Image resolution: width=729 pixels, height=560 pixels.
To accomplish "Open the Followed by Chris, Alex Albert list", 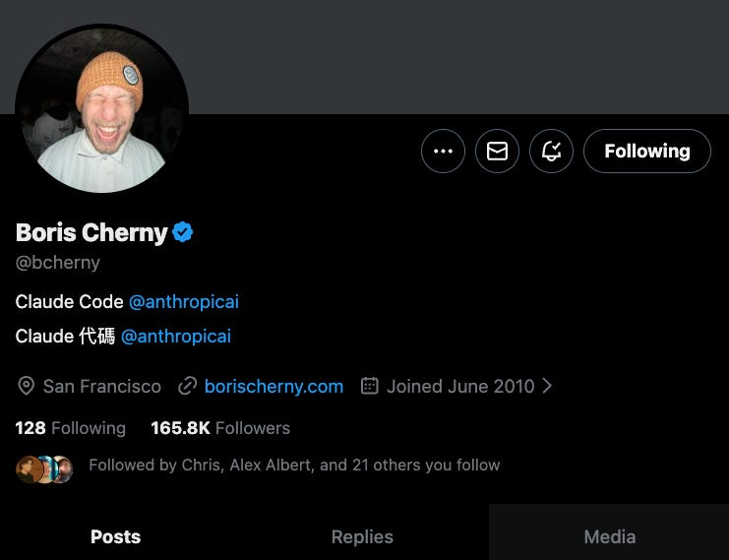I will point(294,466).
